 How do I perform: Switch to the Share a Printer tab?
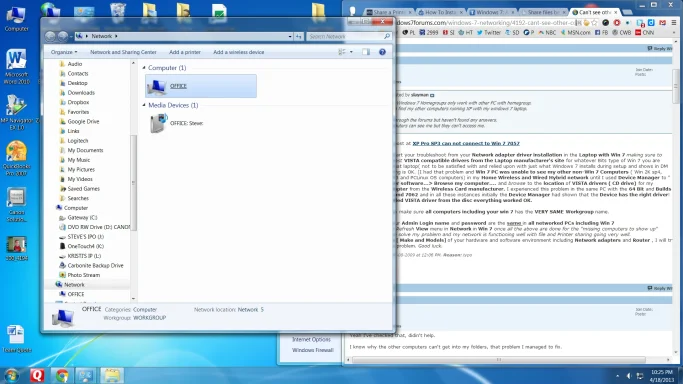(389, 12)
